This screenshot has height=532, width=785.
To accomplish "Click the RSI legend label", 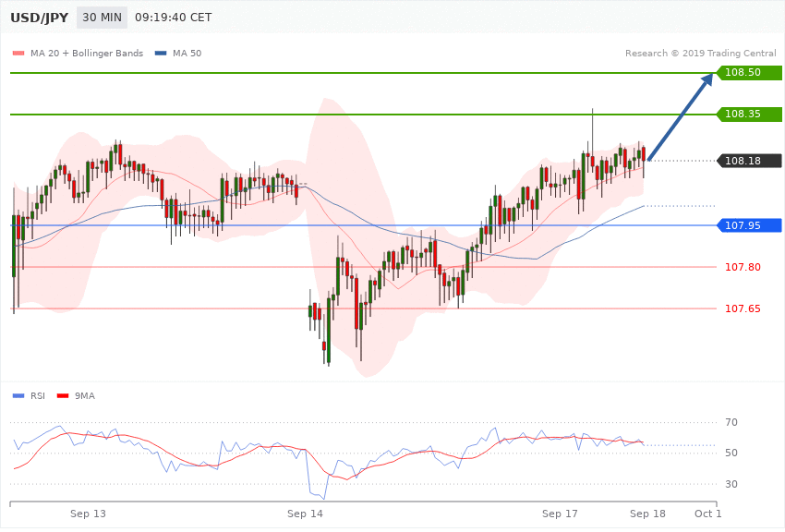I will [38, 396].
